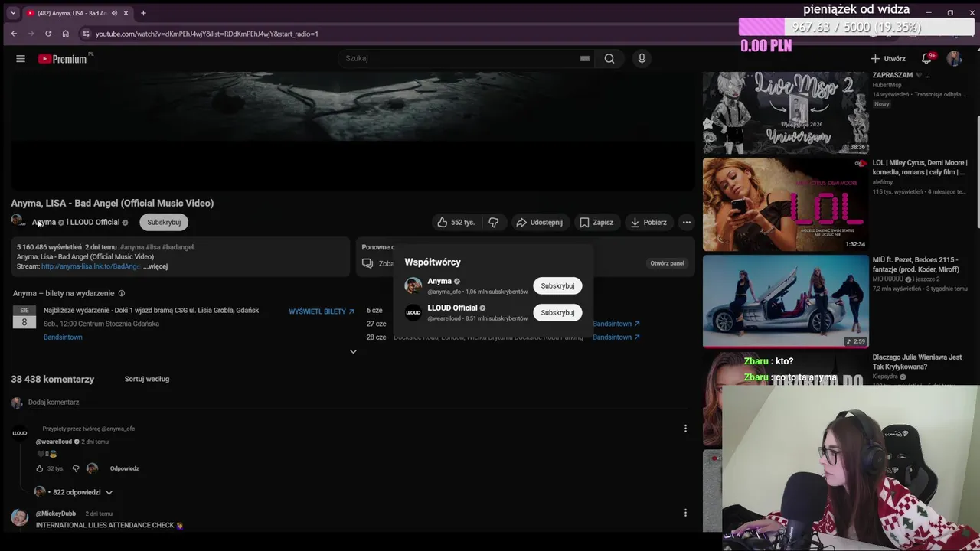The image size is (980, 551).
Task: Open Anyma avatar in collaborators popup
Action: pyautogui.click(x=413, y=285)
